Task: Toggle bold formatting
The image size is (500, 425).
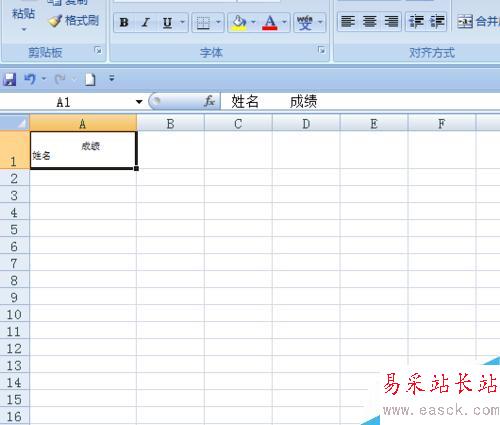Action: tap(124, 23)
